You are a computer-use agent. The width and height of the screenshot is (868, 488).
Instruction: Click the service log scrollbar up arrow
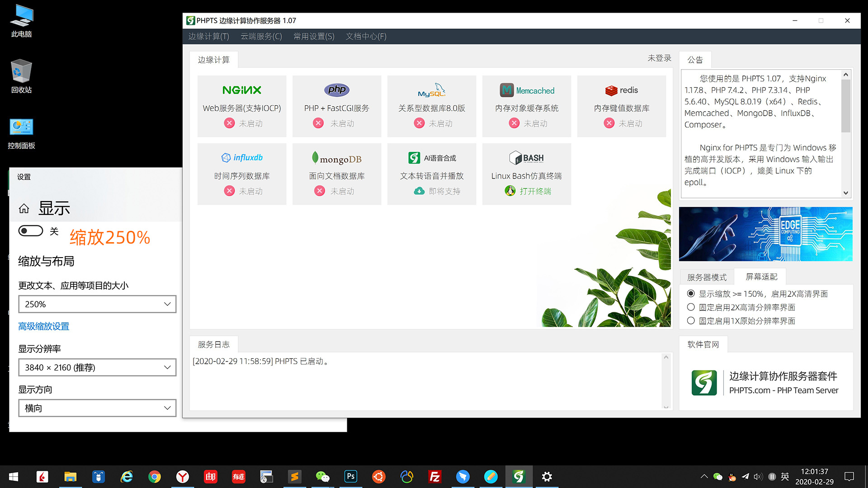666,357
